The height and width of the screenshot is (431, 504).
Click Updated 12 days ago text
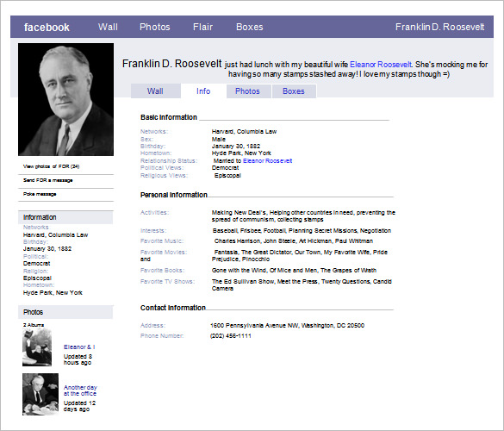coord(79,406)
